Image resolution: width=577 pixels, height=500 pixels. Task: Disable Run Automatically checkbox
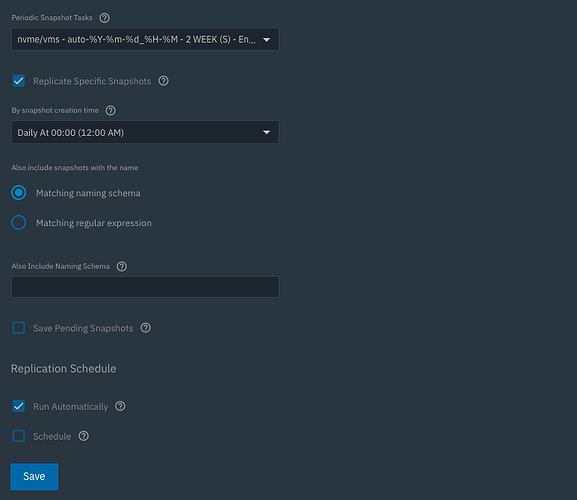pos(19,406)
